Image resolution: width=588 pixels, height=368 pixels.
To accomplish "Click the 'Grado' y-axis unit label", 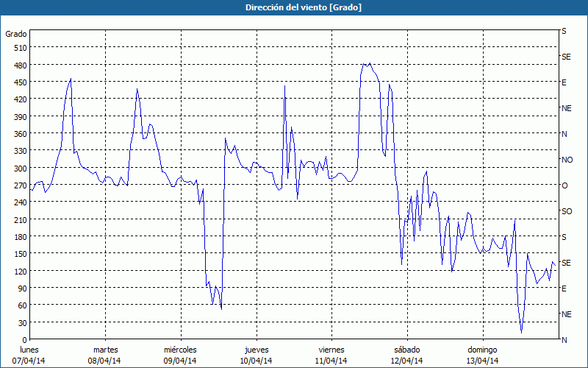I will click(16, 34).
